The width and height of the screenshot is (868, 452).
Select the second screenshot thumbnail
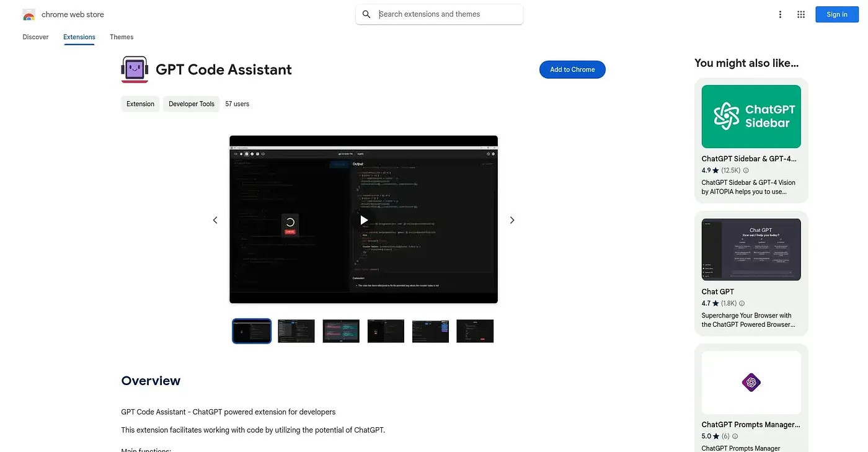point(296,331)
